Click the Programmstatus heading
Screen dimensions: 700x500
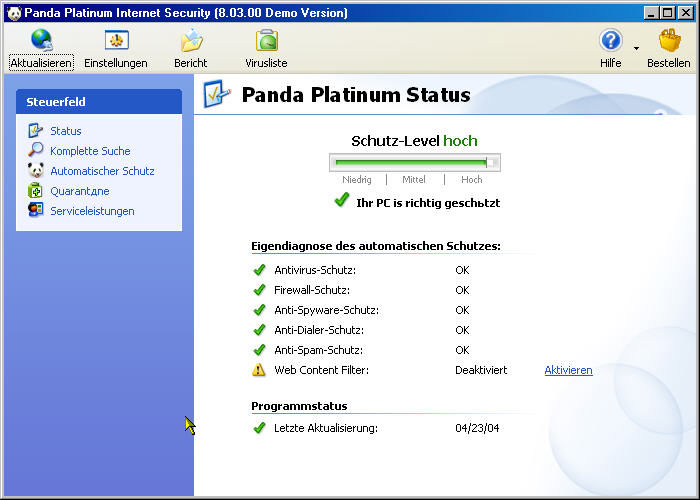click(299, 406)
